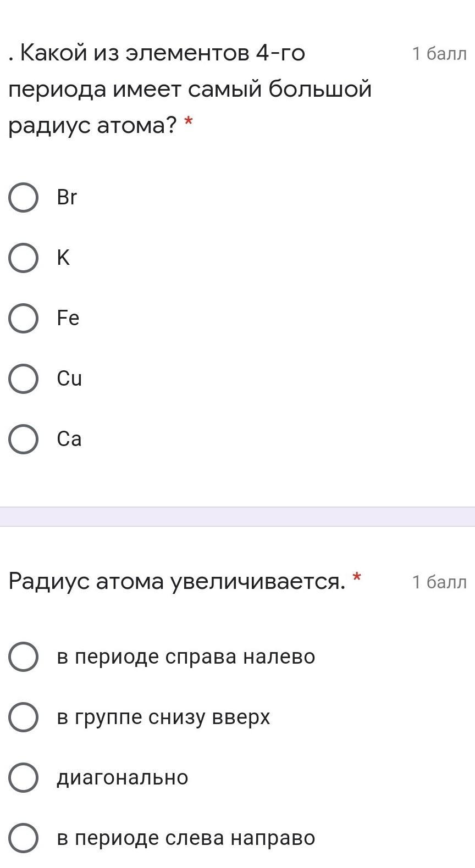The image size is (475, 868).
Task: Click the 'Ca' answer label text
Action: coord(69,439)
